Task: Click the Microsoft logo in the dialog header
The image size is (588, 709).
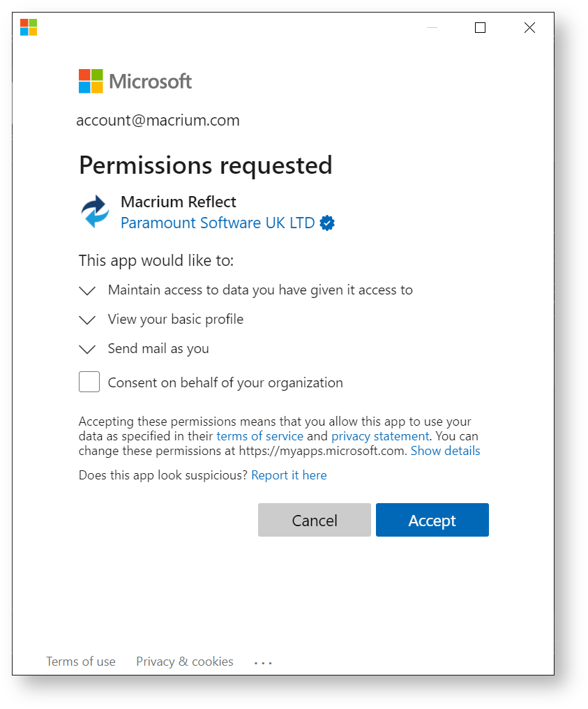Action: click(x=135, y=82)
